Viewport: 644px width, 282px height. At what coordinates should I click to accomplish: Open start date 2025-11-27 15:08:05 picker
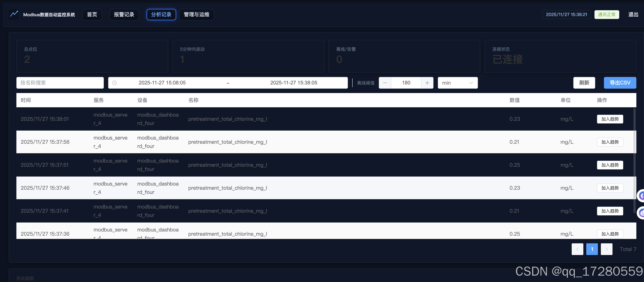[162, 83]
